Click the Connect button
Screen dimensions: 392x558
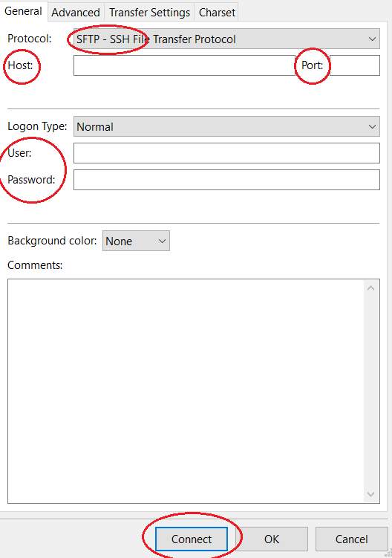pyautogui.click(x=192, y=539)
